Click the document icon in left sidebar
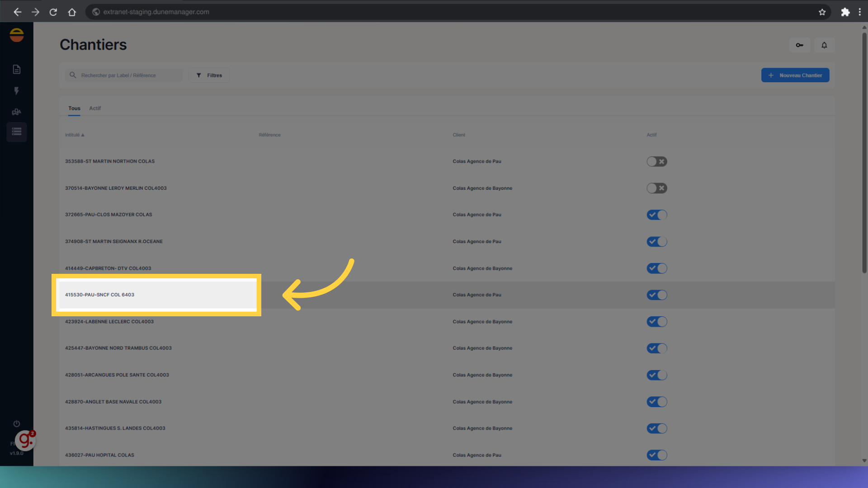 point(17,69)
